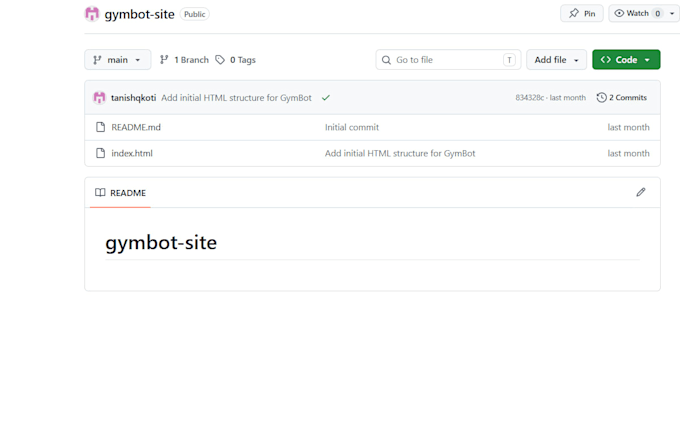Click the eye icon in Watch button
680x429 pixels.
click(x=619, y=13)
